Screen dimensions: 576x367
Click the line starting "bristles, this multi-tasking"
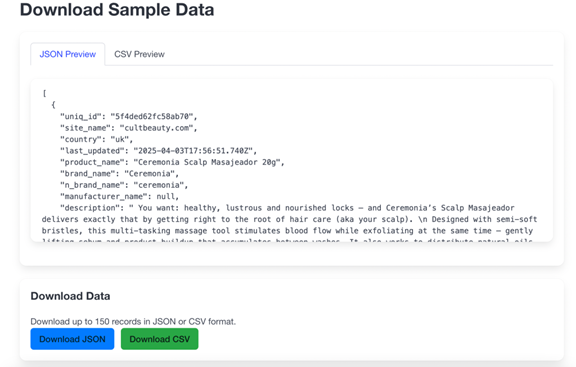[x=287, y=231]
